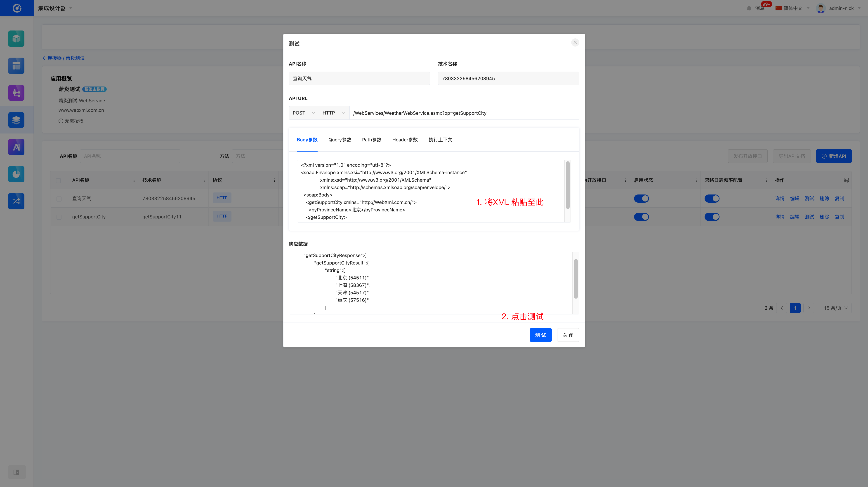Switch to the 执行上下文 tab
This screenshot has width=868, height=487.
[440, 140]
